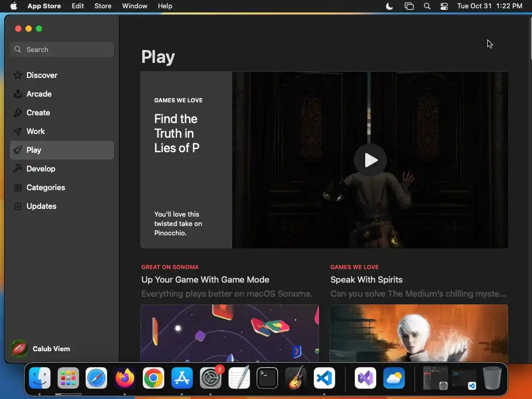Open the Categories grid icon
Screen dimensions: 532x399
tap(18, 187)
